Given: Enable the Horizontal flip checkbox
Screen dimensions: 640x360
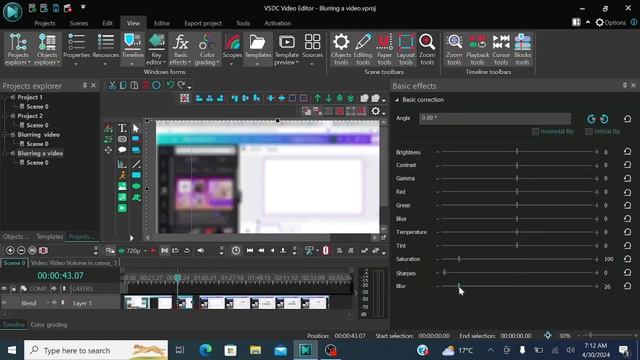Looking at the screenshot, I should pos(535,131).
